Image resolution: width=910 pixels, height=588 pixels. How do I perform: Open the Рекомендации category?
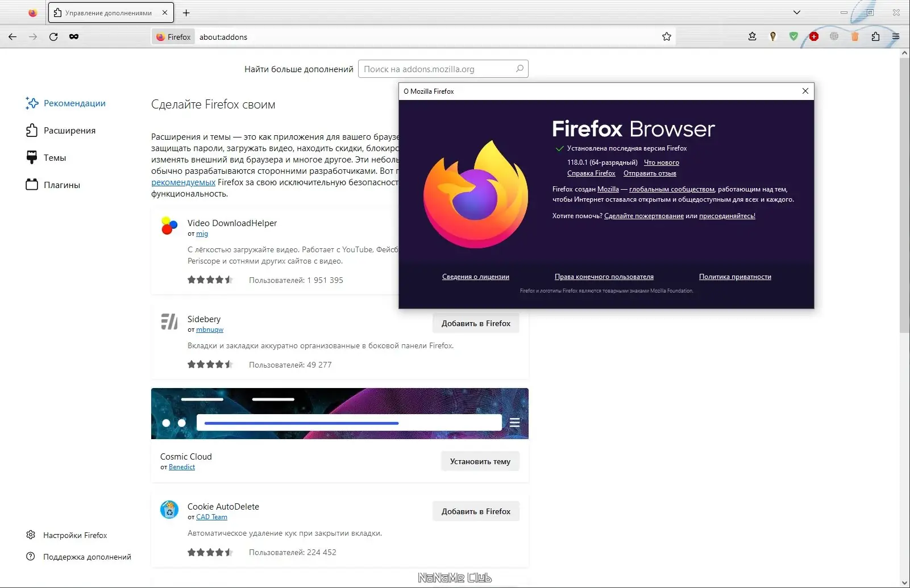click(66, 103)
